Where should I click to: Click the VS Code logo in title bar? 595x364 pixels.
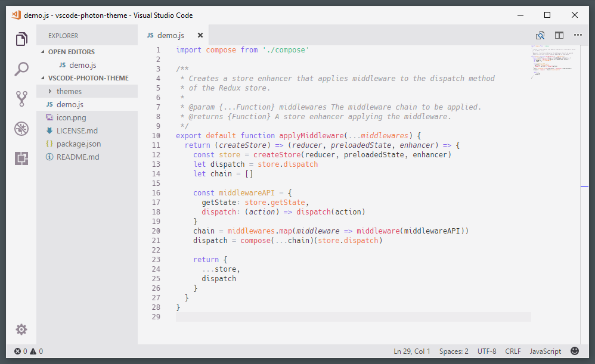[16, 15]
